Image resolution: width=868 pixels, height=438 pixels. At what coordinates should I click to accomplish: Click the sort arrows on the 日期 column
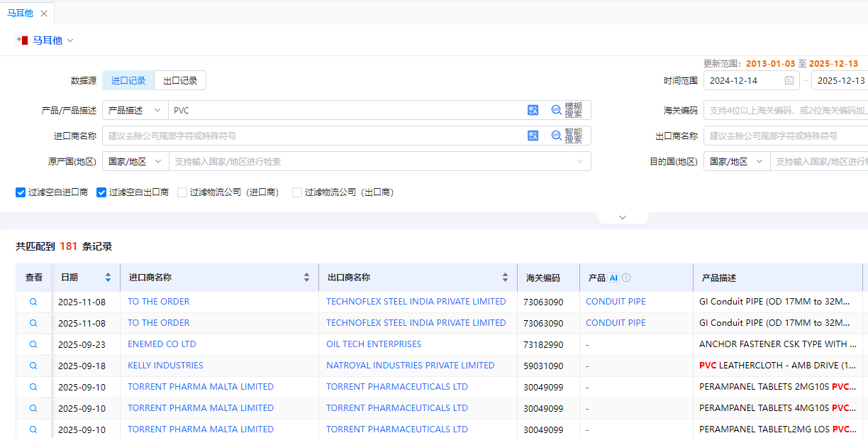[107, 278]
